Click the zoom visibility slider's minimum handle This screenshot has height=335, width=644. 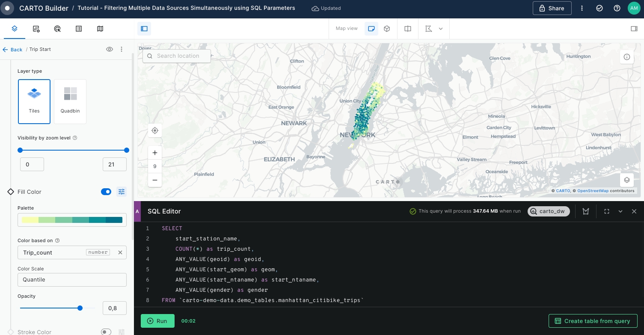pos(20,150)
